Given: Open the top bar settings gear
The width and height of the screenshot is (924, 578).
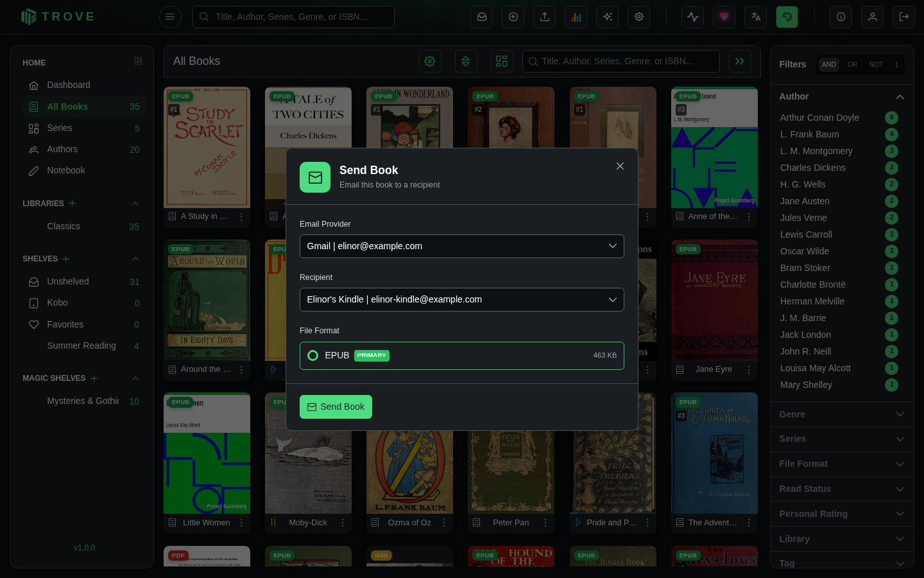Looking at the screenshot, I should (639, 17).
